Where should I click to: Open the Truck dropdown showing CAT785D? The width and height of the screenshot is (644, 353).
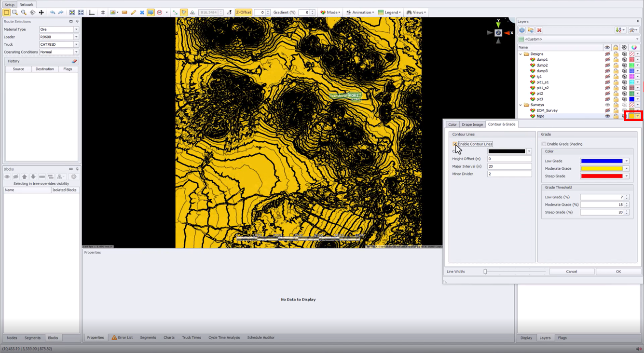pos(76,44)
